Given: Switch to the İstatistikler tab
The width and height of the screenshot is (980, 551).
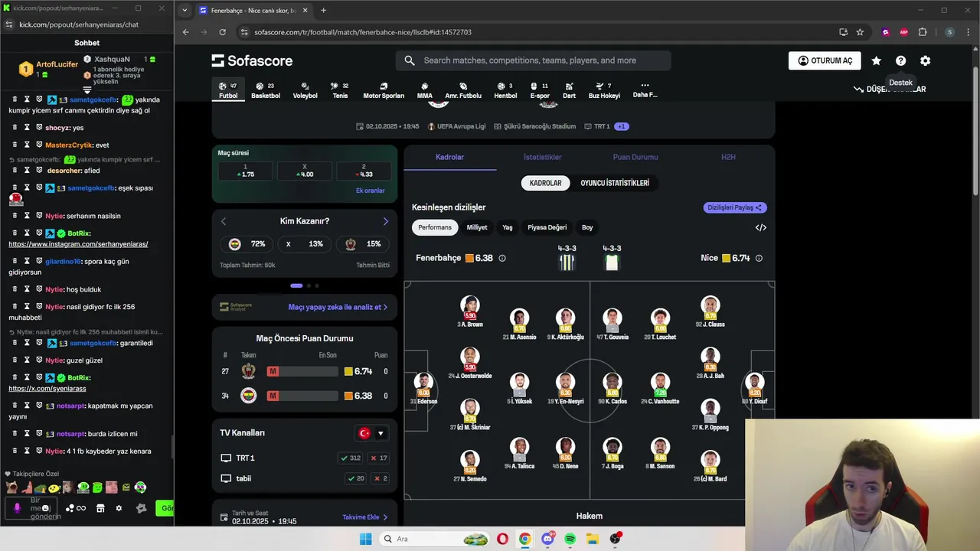Looking at the screenshot, I should point(542,157).
